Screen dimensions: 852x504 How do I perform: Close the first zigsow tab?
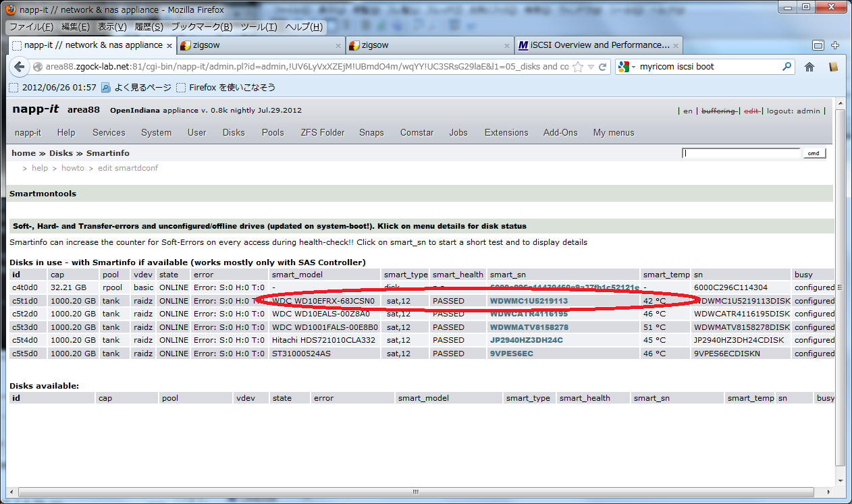[338, 45]
